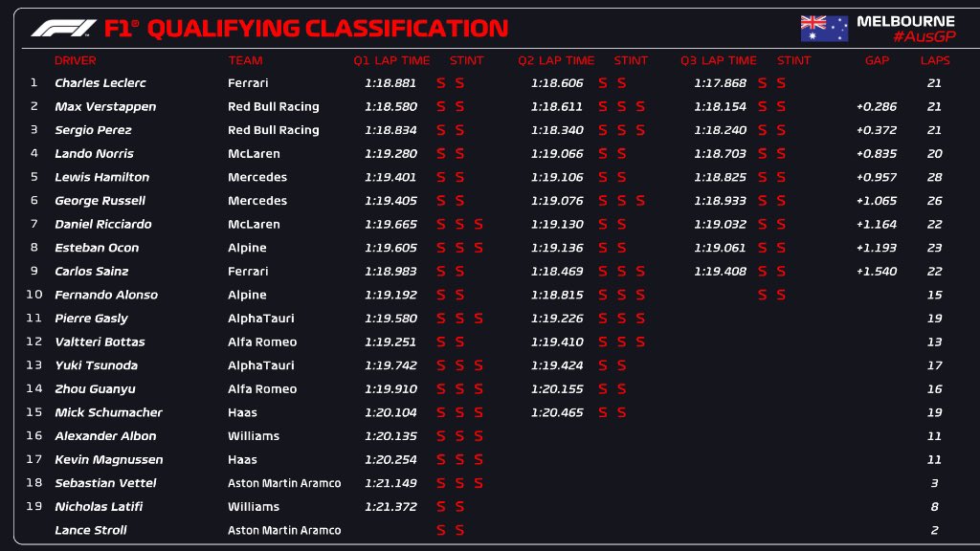980x551 pixels.
Task: Click Carlos Sainz's gap value +1.540
Action: click(x=877, y=272)
